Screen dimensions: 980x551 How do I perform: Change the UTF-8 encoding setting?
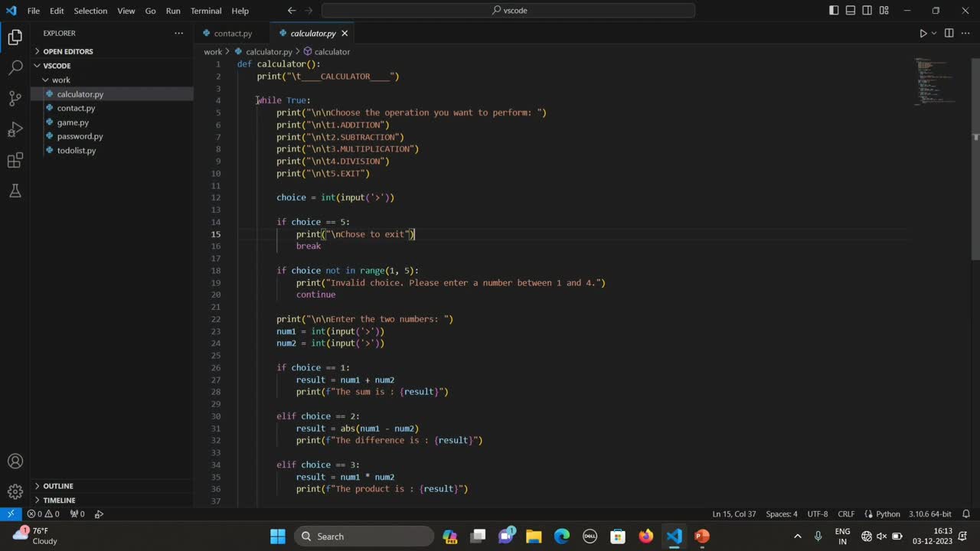pyautogui.click(x=818, y=514)
